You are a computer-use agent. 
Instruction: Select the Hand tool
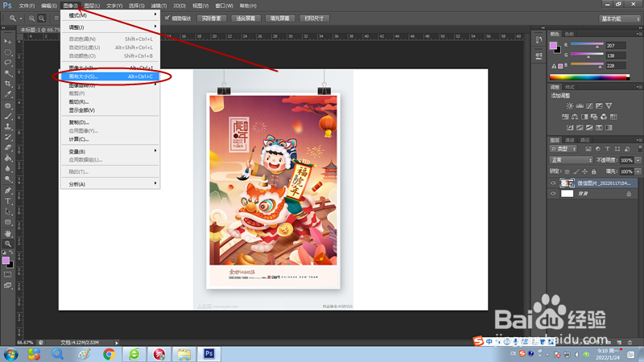pyautogui.click(x=8, y=233)
